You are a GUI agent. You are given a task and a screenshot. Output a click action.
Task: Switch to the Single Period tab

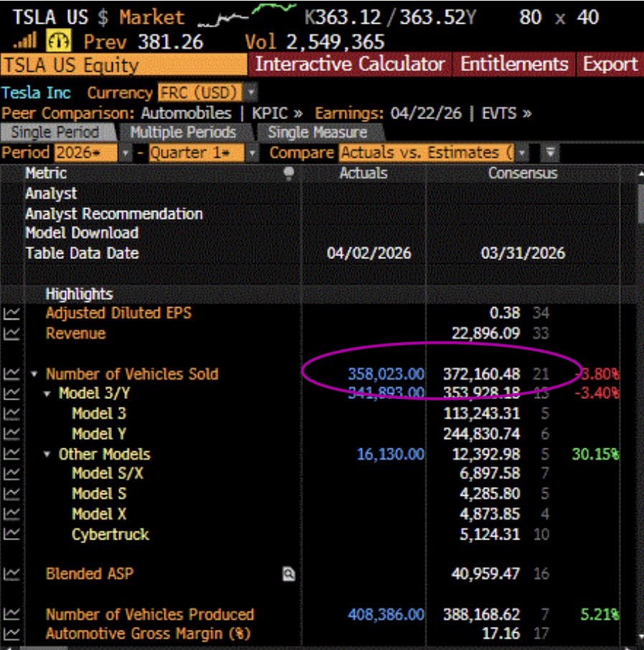pos(58,132)
